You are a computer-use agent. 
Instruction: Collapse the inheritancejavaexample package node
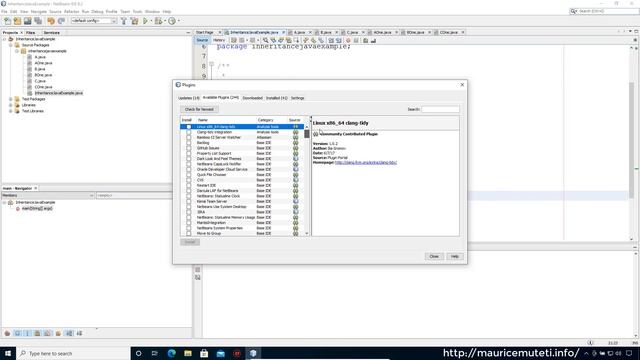pos(17,51)
